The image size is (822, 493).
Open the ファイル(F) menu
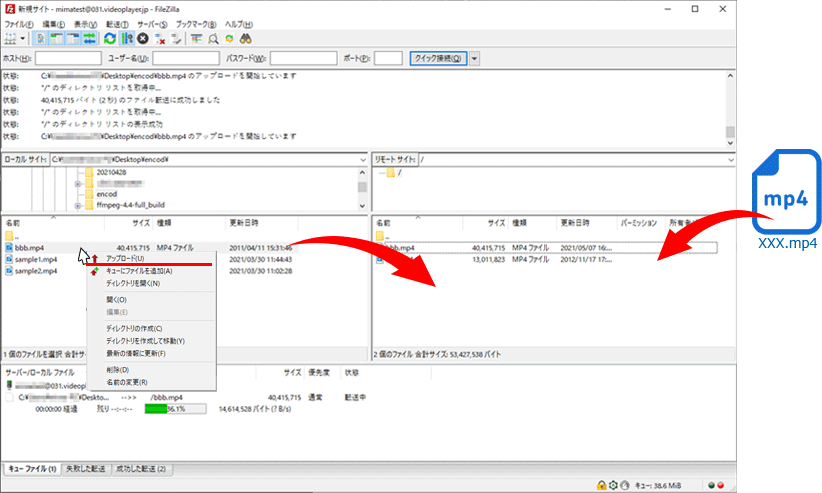19,24
